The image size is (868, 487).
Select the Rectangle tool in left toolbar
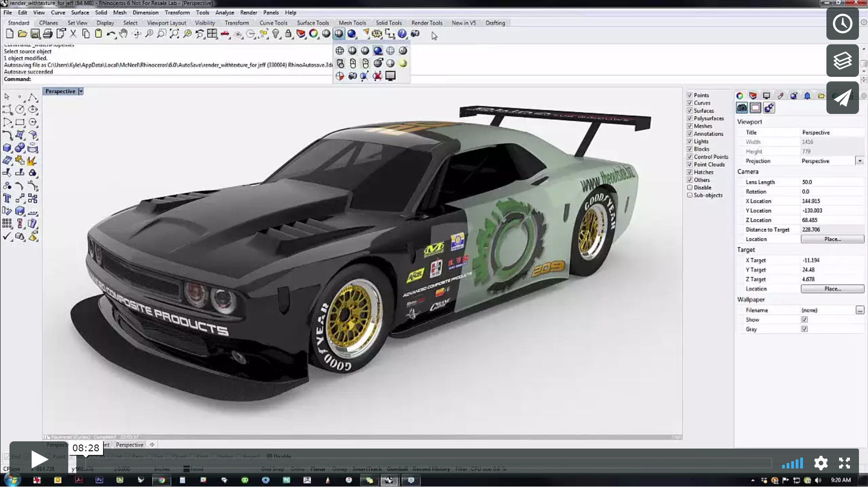(x=20, y=122)
